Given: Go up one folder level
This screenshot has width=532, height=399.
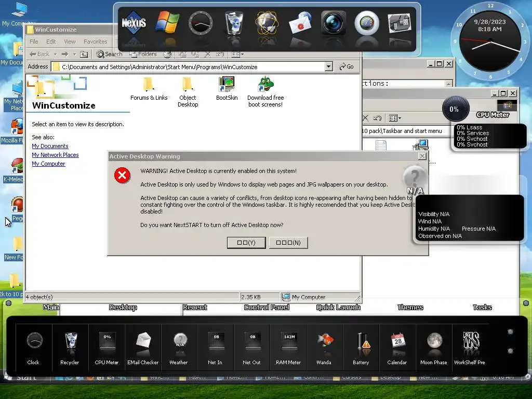Looking at the screenshot, I should (84, 54).
